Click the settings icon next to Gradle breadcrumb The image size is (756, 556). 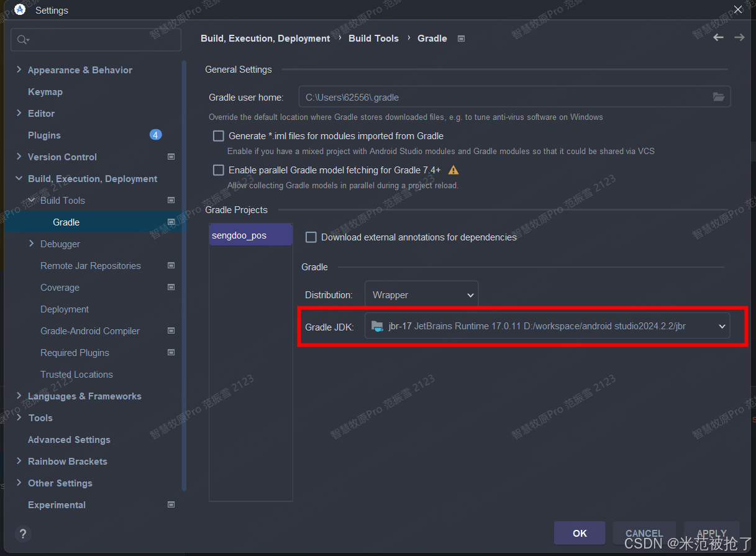(x=461, y=38)
